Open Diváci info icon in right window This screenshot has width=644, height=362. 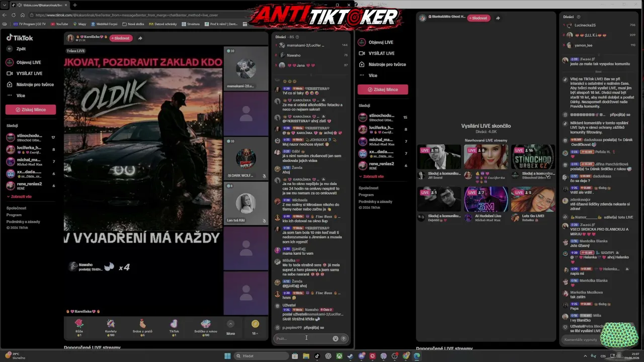point(578,17)
